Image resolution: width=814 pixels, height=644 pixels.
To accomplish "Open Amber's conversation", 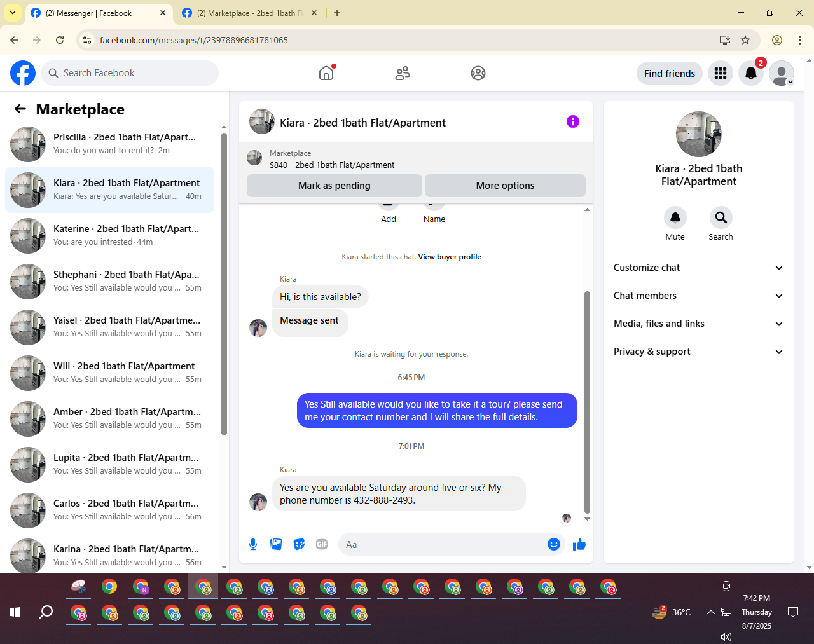I will pos(109,419).
